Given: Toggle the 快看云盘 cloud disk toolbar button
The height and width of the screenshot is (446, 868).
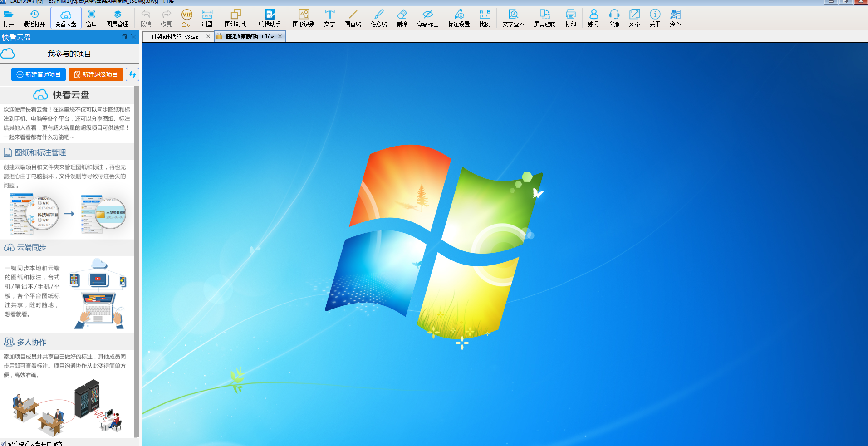Looking at the screenshot, I should pyautogui.click(x=66, y=18).
